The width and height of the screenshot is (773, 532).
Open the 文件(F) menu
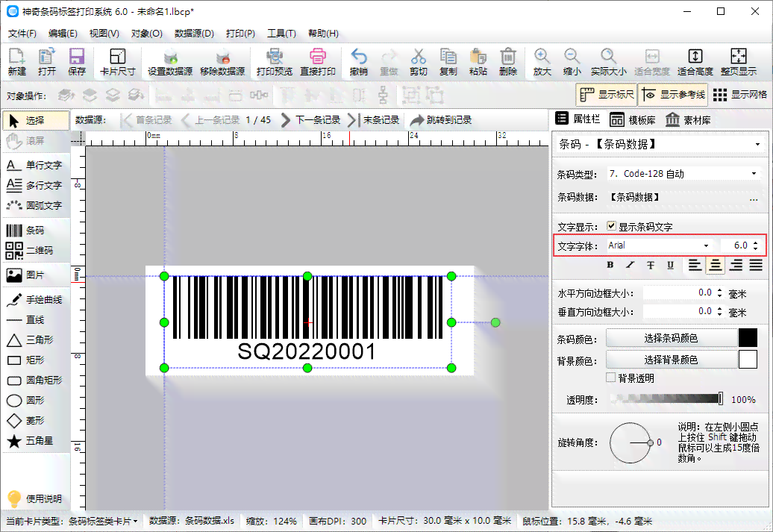tap(22, 34)
